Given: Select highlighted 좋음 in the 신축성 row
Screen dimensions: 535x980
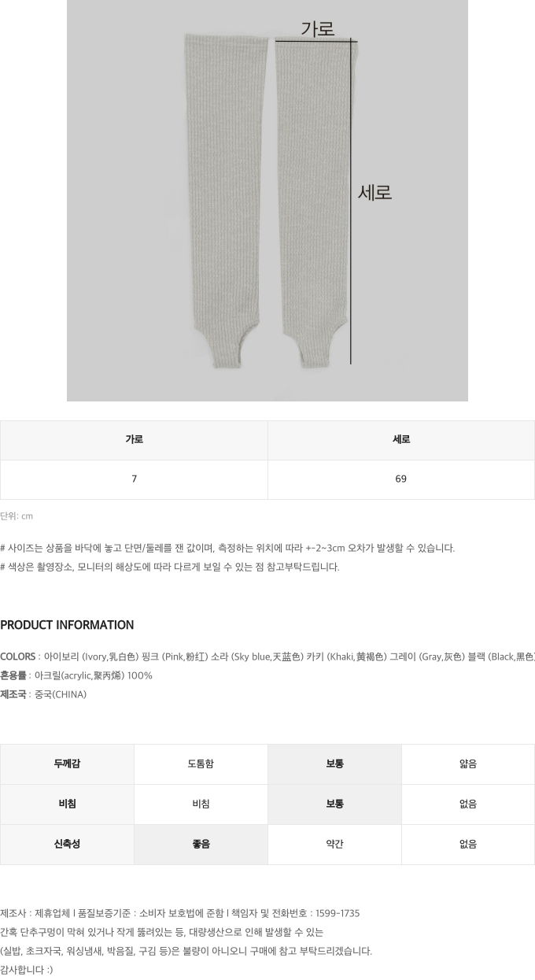Looking at the screenshot, I should point(201,844).
